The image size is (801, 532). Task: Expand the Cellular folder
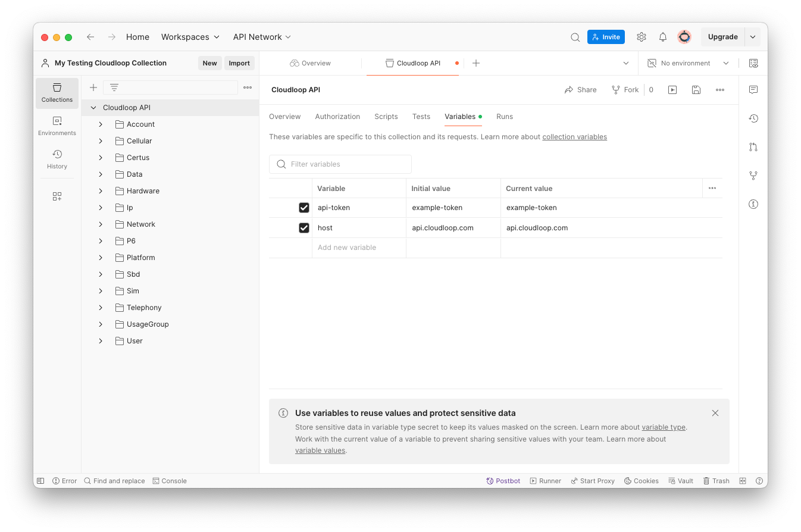coord(101,141)
